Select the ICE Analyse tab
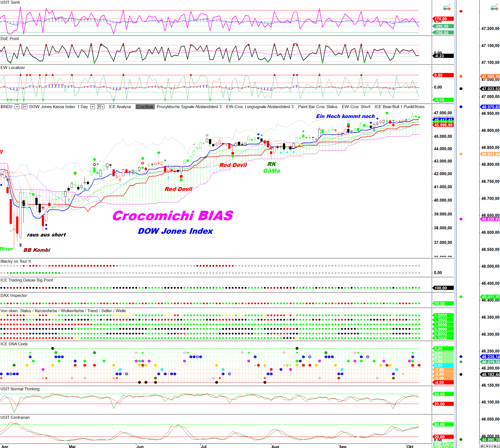 tap(120, 107)
